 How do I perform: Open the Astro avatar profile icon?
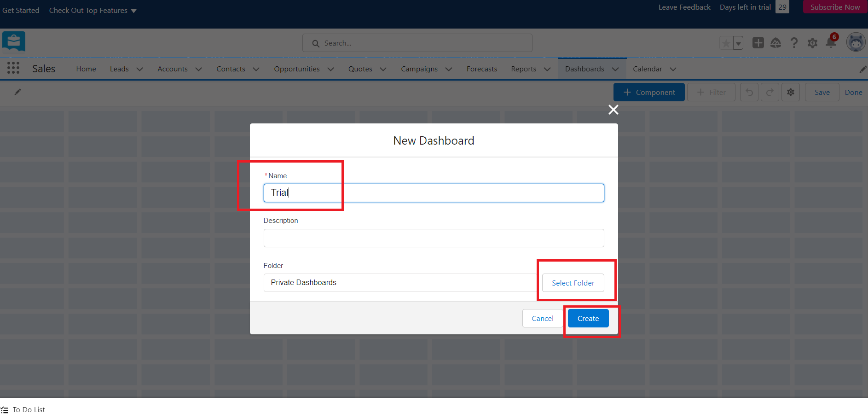coord(856,42)
